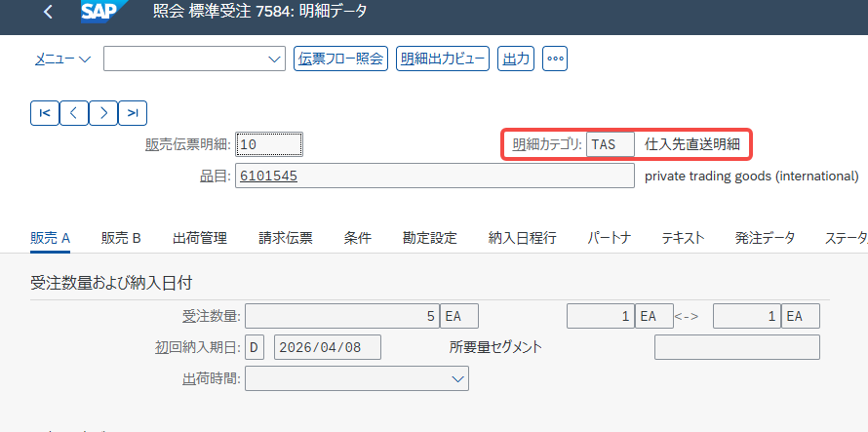Open the パートナ tab
868x432 pixels.
(x=610, y=238)
